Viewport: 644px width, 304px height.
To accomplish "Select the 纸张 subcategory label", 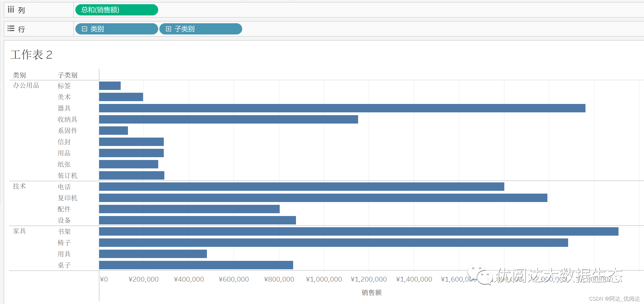I will pos(64,164).
